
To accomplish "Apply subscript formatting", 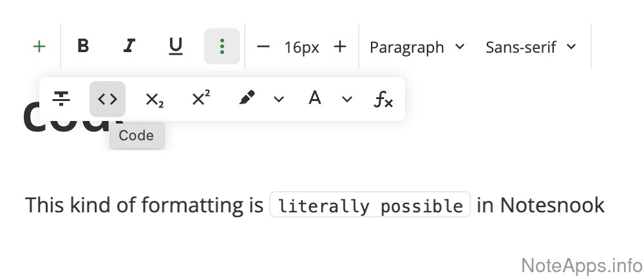I will coord(154,99).
